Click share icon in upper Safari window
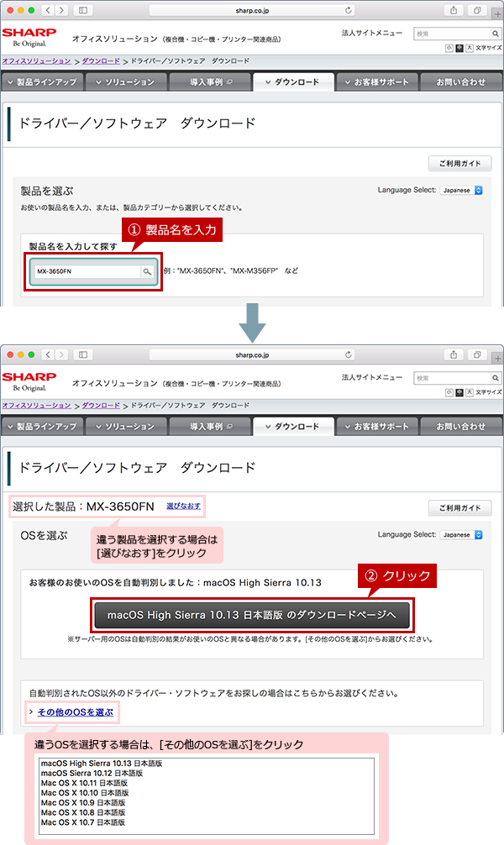 [454, 10]
